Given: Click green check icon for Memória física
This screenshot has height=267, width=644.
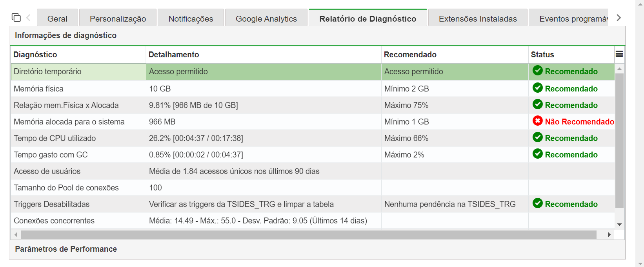Looking at the screenshot, I should coord(537,88).
